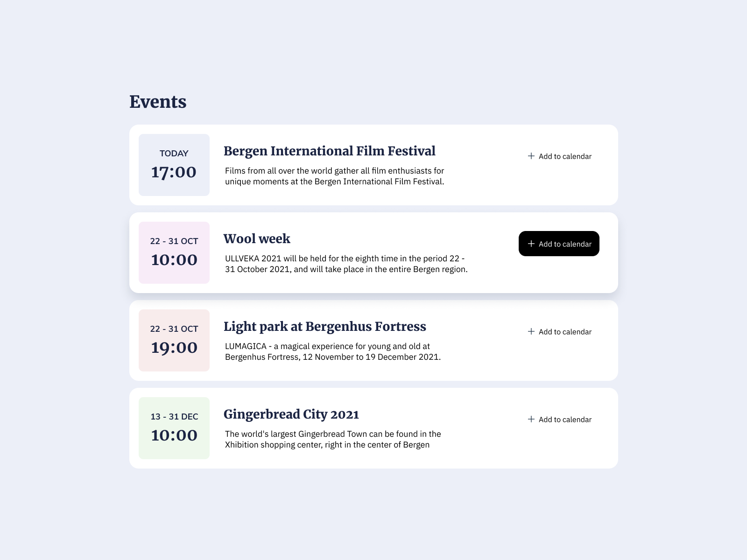Screen dimensions: 747x560
Task: Click the black Add to calendar button for Wool week
Action: tap(559, 244)
